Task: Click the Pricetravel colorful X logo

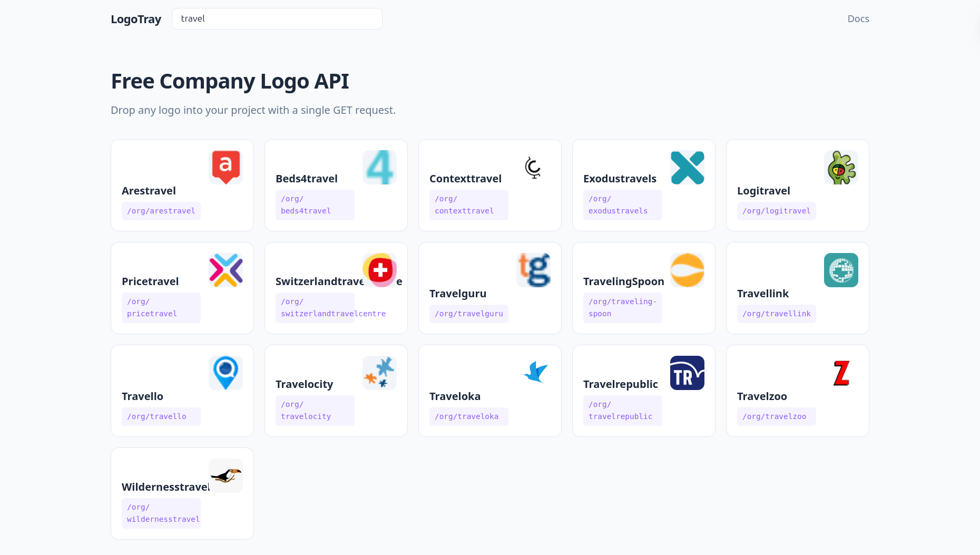Action: (226, 270)
